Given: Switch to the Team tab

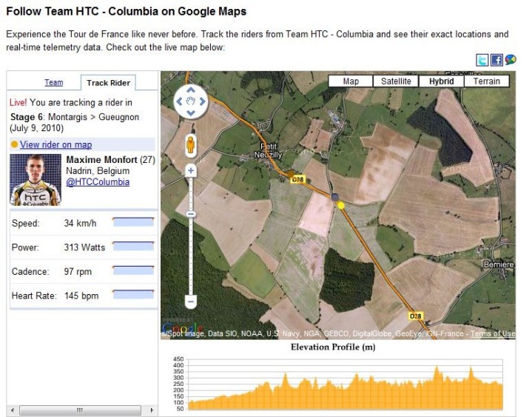Looking at the screenshot, I should 53,82.
